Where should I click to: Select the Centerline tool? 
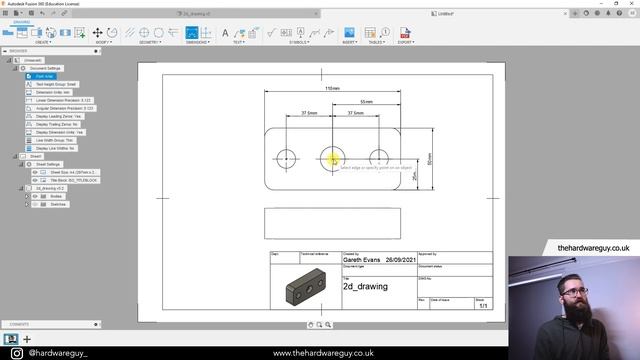(x=130, y=33)
